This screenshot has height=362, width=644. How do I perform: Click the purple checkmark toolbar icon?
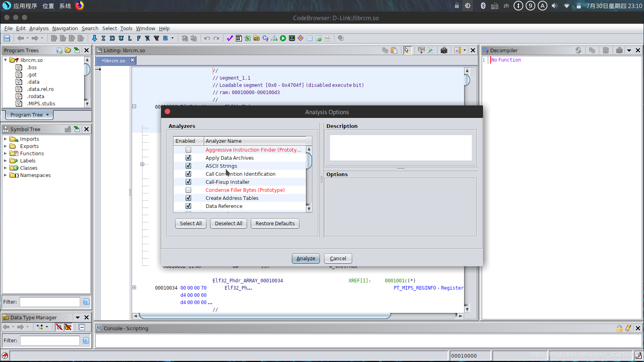[x=230, y=38]
